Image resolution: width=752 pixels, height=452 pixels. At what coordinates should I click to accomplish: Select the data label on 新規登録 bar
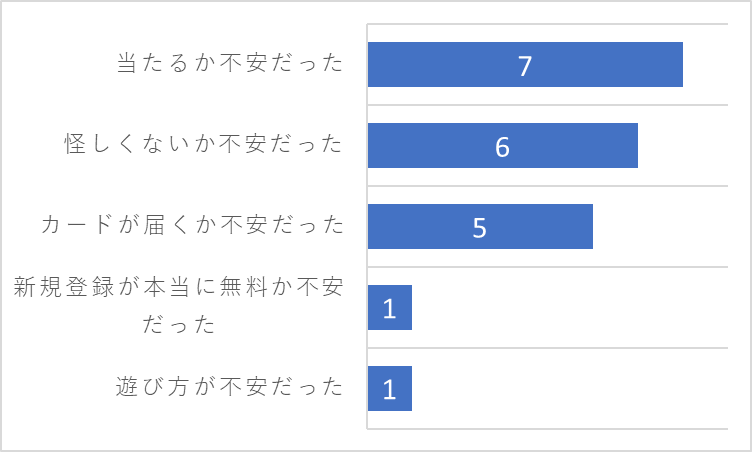389,309
